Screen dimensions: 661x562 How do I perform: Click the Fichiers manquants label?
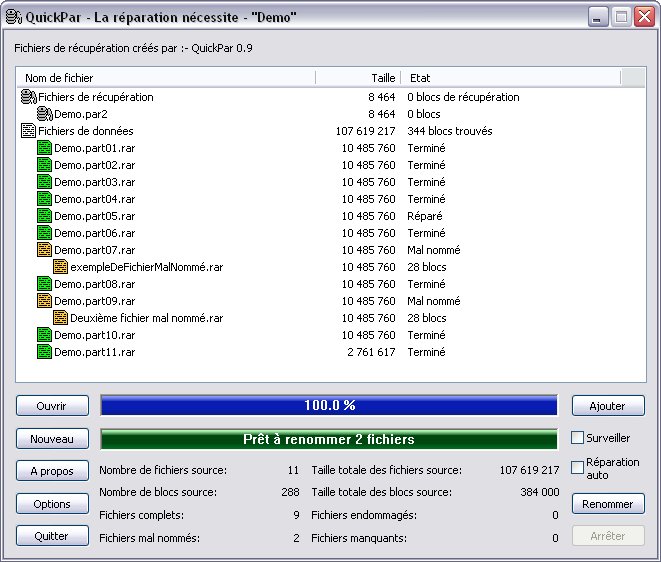click(359, 538)
